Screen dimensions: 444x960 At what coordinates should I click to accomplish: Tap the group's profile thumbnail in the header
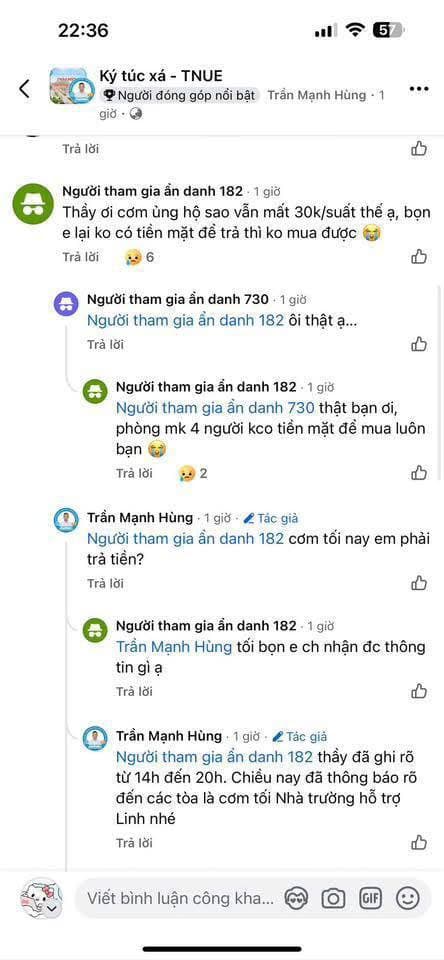[70, 86]
